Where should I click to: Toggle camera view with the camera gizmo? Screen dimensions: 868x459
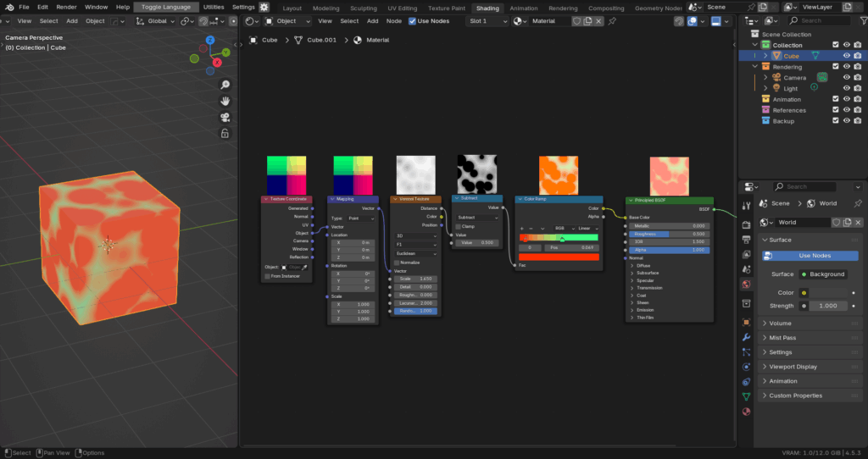coord(225,117)
